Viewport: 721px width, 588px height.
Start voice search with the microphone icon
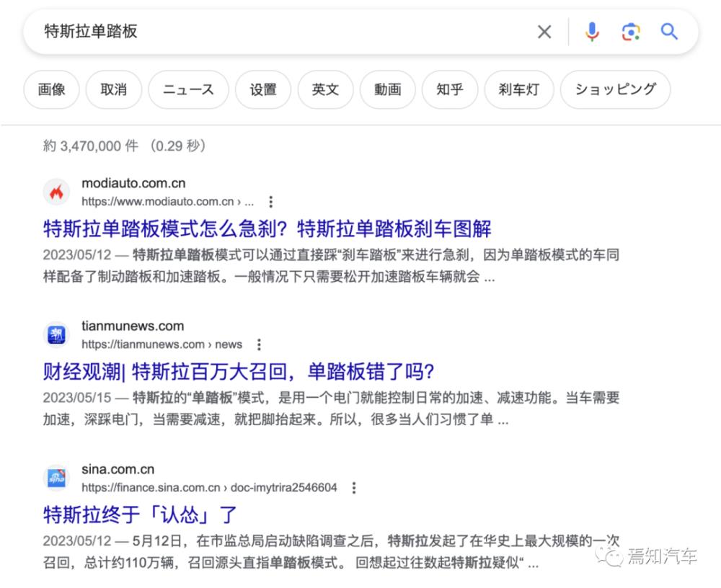[x=592, y=32]
